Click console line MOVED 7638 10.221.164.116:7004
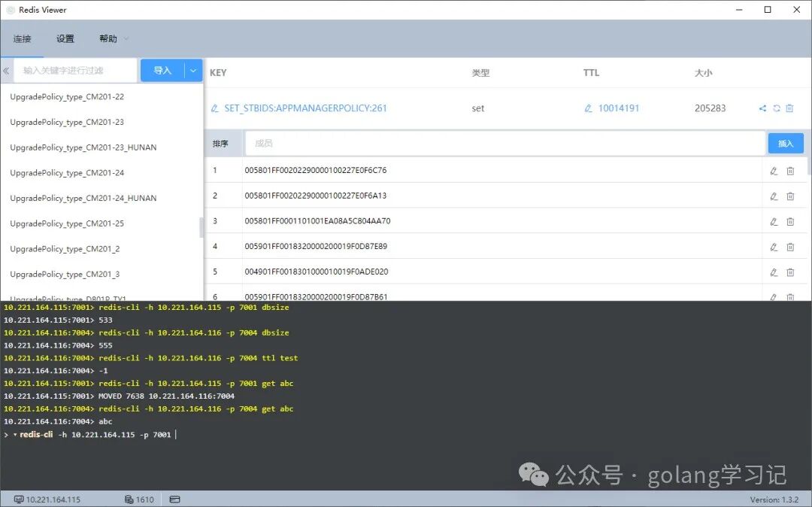812x507 pixels. pyautogui.click(x=166, y=396)
